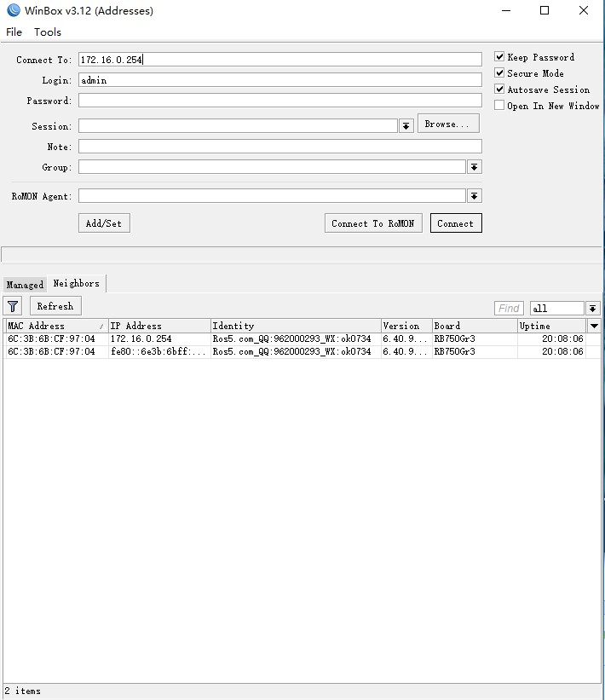
Task: Click the Note text field
Action: [x=279, y=147]
